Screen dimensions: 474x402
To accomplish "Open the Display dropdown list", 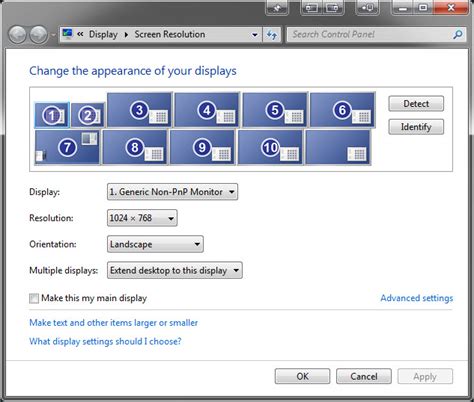I will coord(172,192).
